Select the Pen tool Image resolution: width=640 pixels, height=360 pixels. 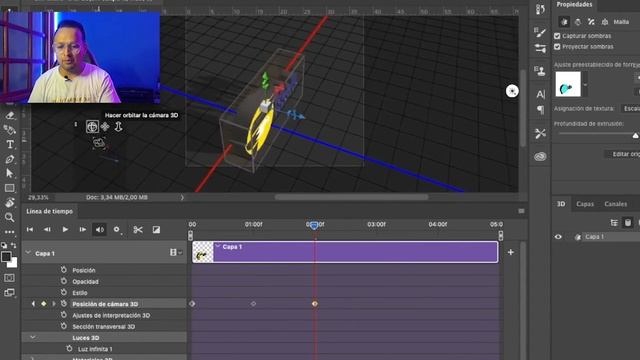point(9,159)
